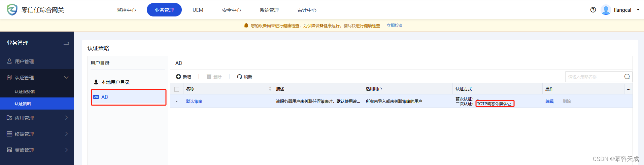Click the 终端管理 sidebar icon
Image resolution: width=644 pixels, height=165 pixels.
(9, 134)
